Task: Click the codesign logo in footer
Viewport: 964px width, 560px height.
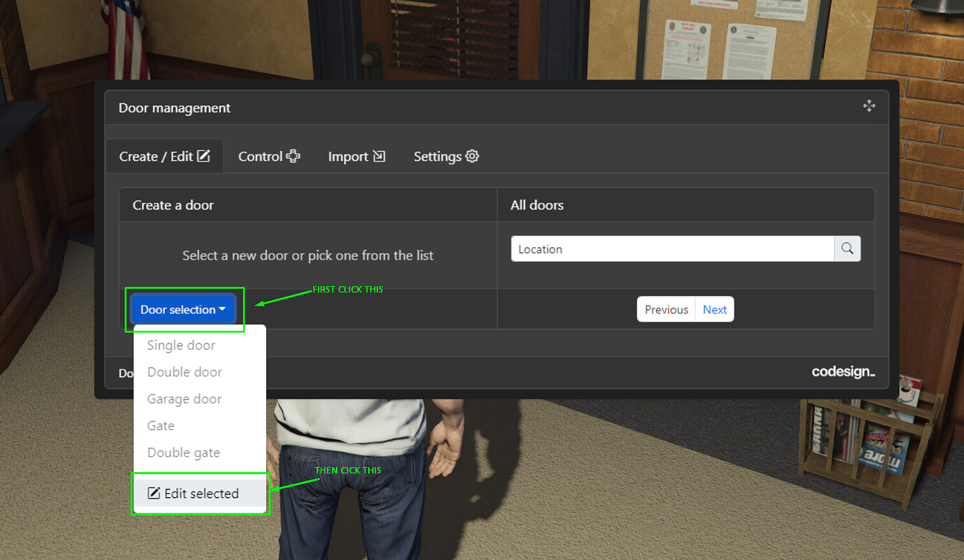Action: [843, 372]
